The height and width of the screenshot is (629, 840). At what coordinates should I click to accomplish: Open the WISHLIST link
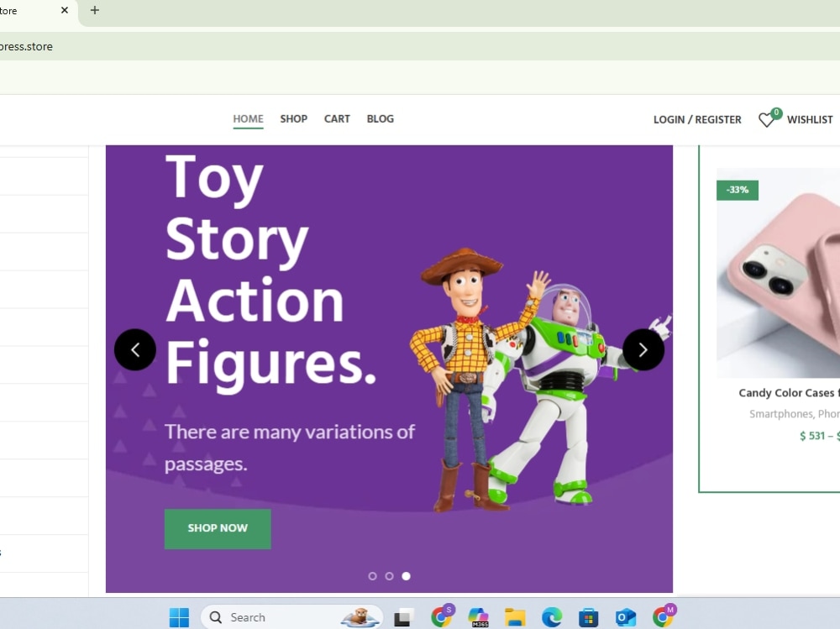(810, 119)
